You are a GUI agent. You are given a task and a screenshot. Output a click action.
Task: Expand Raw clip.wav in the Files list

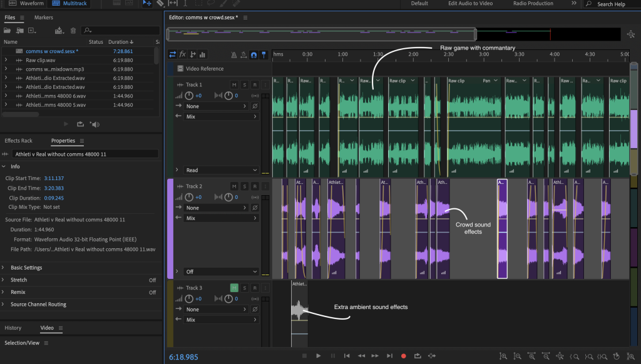pyautogui.click(x=6, y=60)
